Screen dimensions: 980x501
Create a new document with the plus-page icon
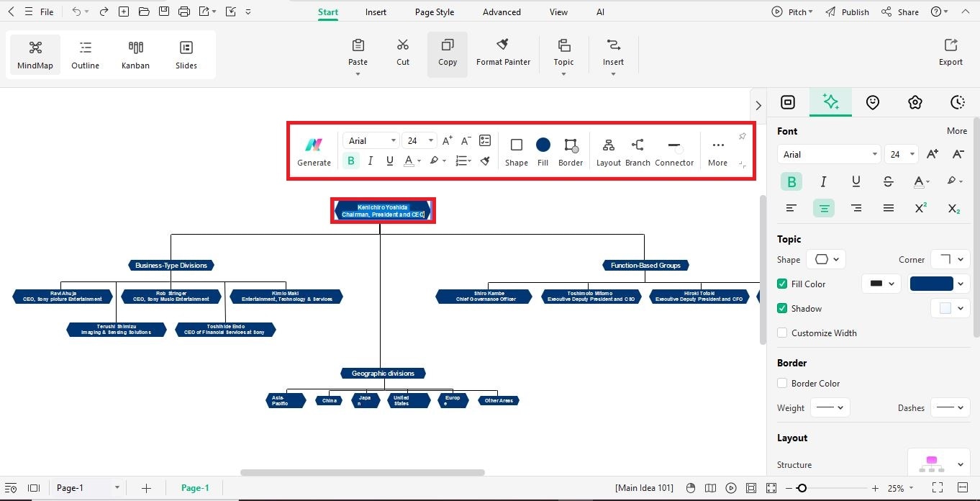(x=124, y=12)
